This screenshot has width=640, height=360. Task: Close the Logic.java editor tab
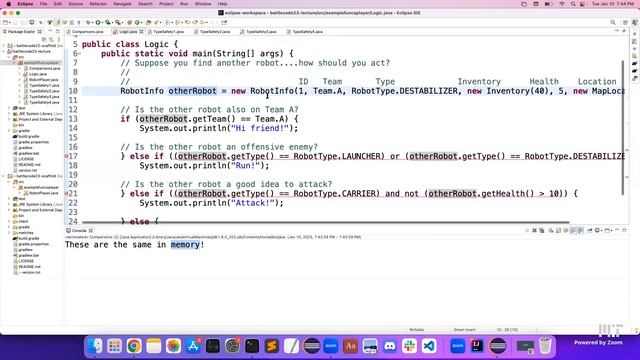tap(141, 31)
